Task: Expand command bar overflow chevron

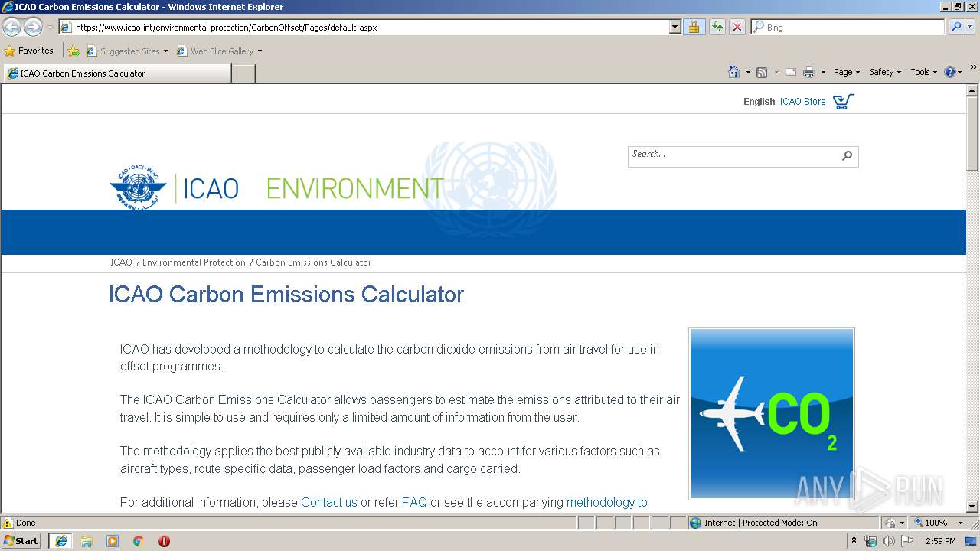Action: 973,68
